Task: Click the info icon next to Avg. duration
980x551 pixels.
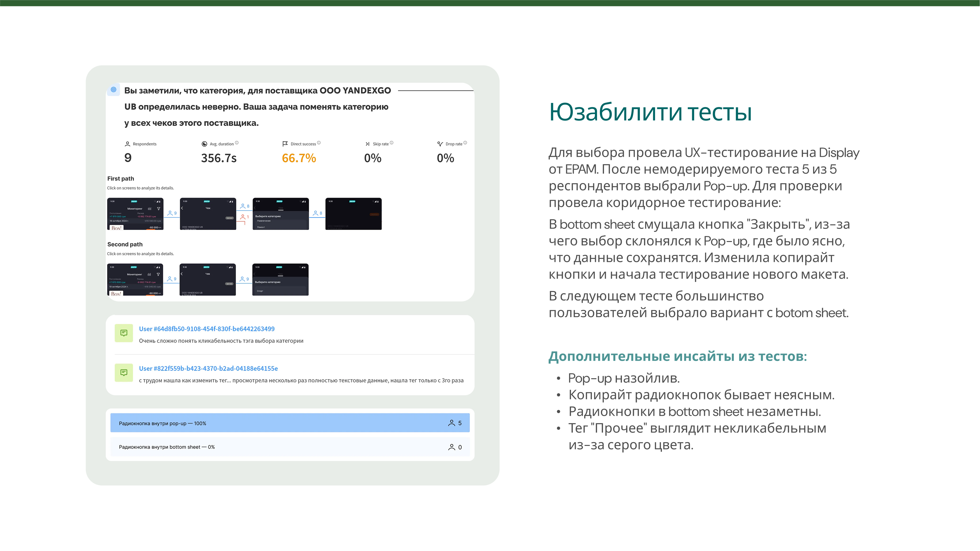Action: 236,143
